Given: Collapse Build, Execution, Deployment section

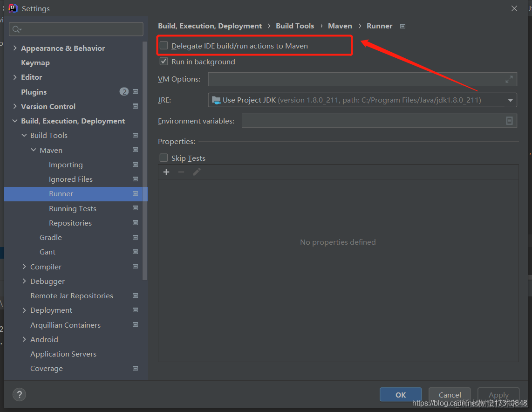Looking at the screenshot, I should pos(15,121).
